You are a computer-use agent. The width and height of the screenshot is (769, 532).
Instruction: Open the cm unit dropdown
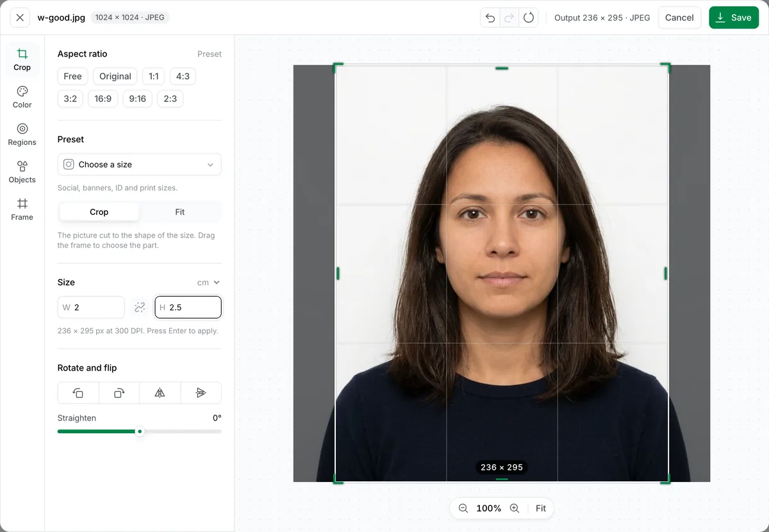[208, 283]
